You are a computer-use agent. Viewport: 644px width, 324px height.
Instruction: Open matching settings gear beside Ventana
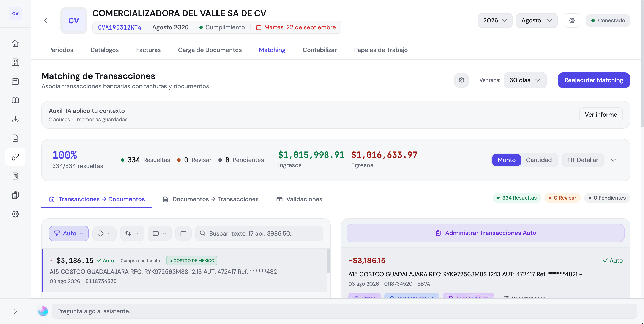point(461,80)
